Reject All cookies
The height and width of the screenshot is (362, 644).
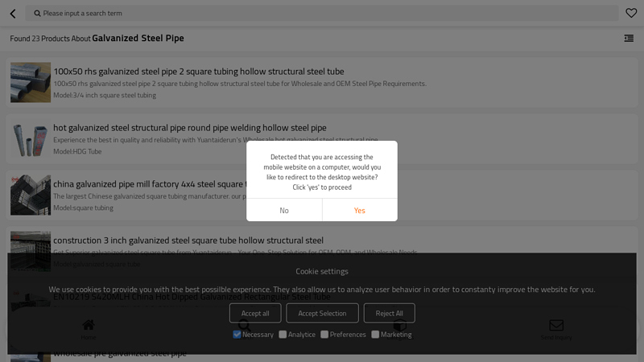point(389,313)
